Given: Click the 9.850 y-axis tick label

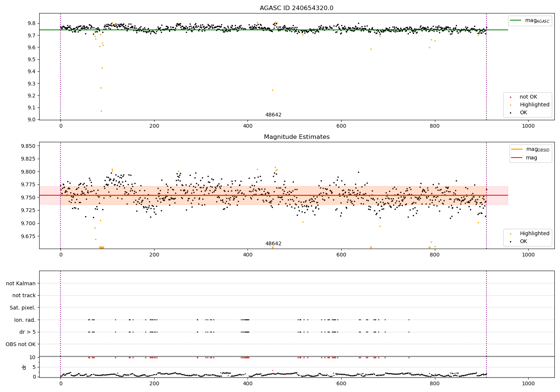Looking at the screenshot, I should 28,146.
